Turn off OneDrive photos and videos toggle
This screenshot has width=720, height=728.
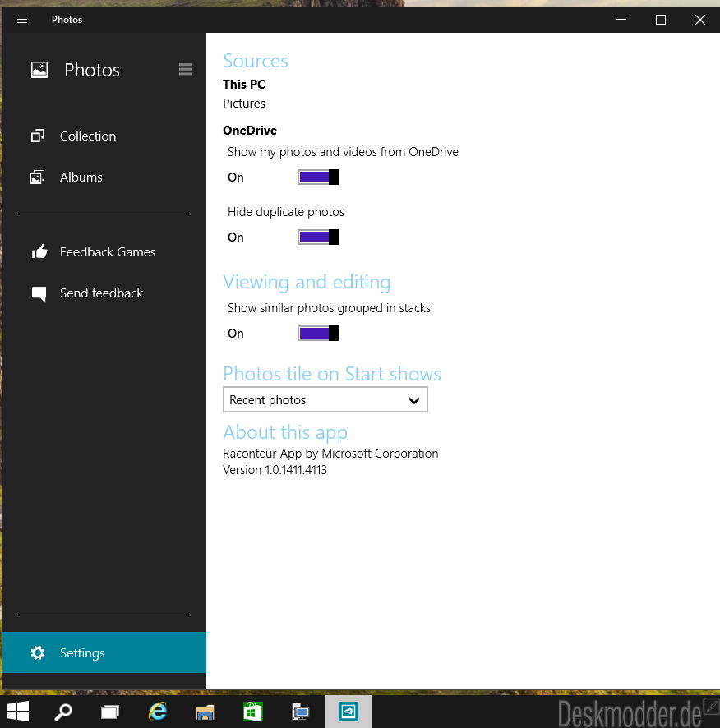318,177
